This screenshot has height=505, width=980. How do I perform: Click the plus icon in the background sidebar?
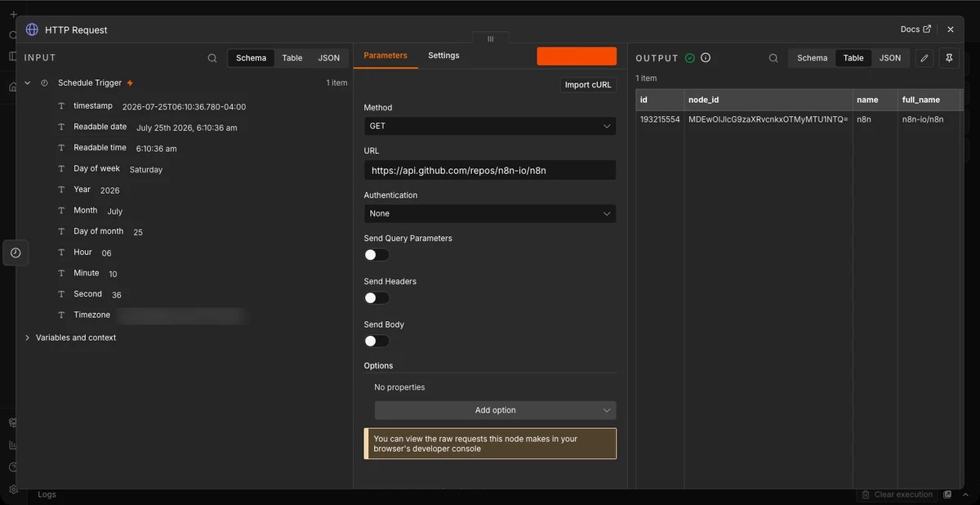(13, 14)
